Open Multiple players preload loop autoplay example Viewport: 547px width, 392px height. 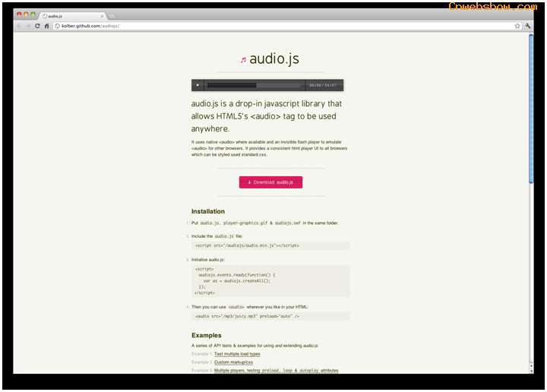(277, 371)
